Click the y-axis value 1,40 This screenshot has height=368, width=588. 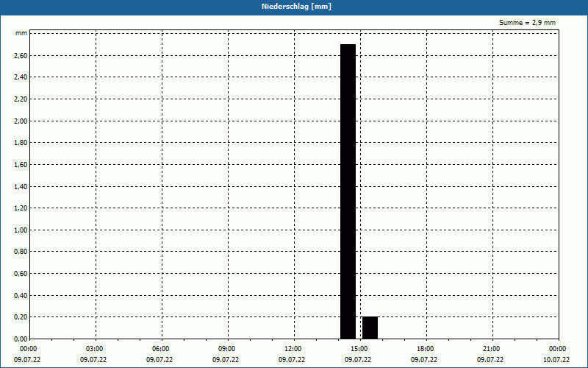(21, 186)
